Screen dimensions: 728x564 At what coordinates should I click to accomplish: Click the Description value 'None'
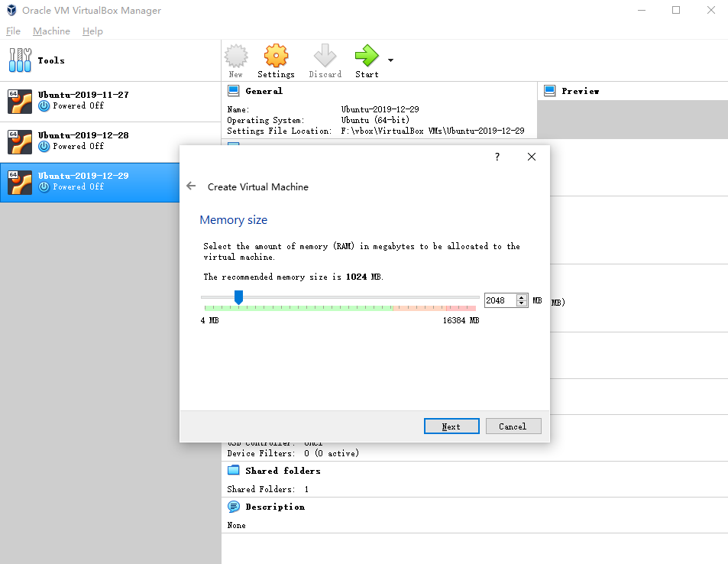pos(236,526)
